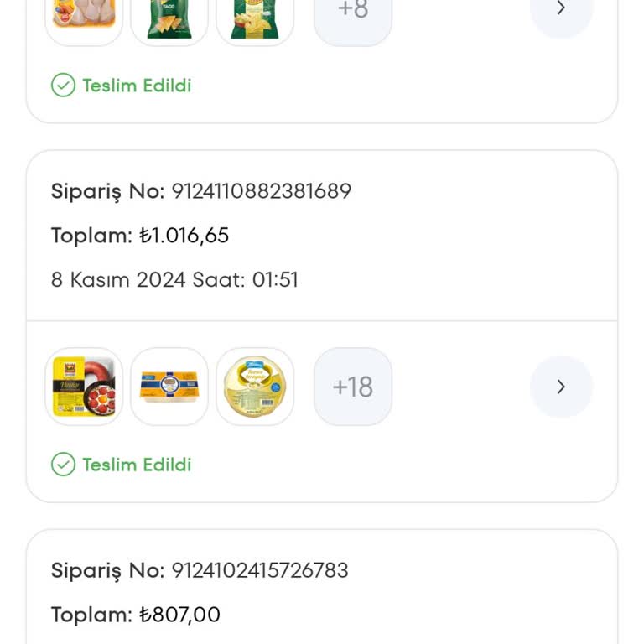The image size is (644, 644).
Task: Tap the date 8 Kasım 2024 Saat: 01:51
Action: [174, 280]
